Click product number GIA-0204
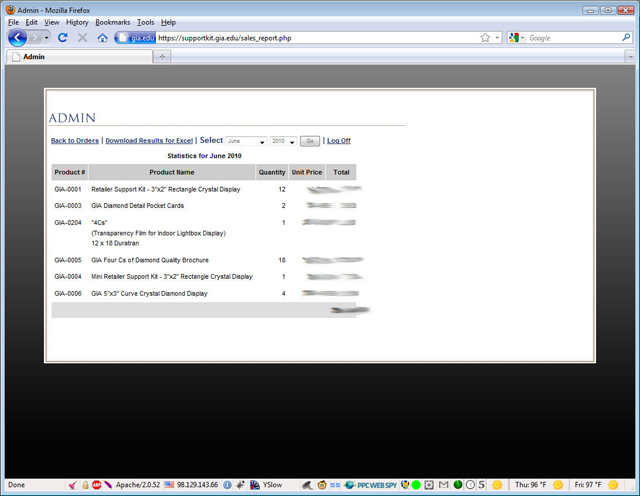The width and height of the screenshot is (640, 496). (x=68, y=222)
